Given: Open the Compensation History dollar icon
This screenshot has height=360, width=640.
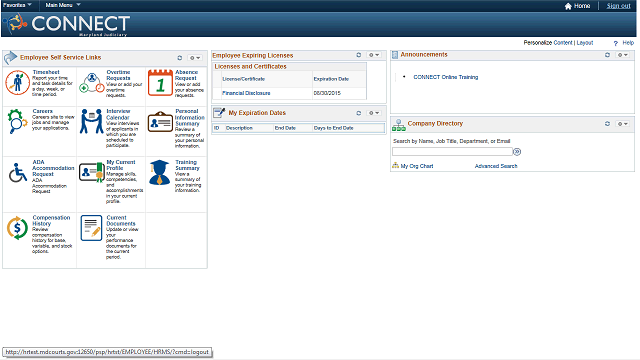Looking at the screenshot, I should coord(17,228).
